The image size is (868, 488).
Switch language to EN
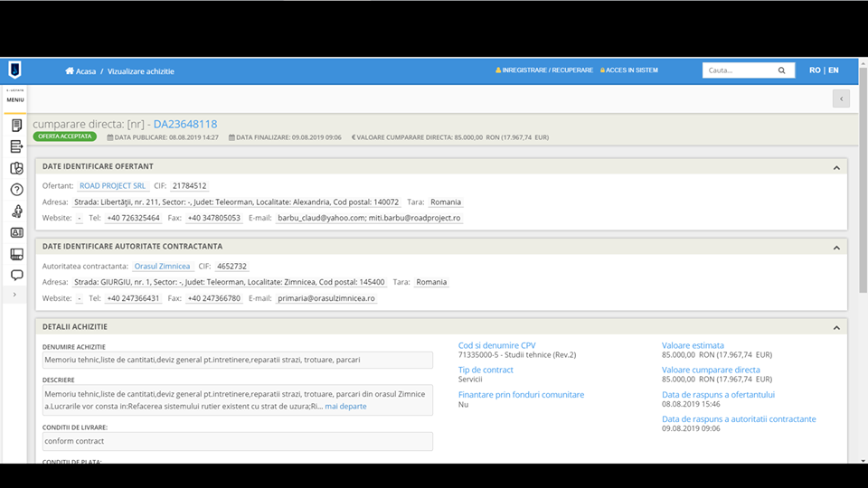[x=833, y=70]
